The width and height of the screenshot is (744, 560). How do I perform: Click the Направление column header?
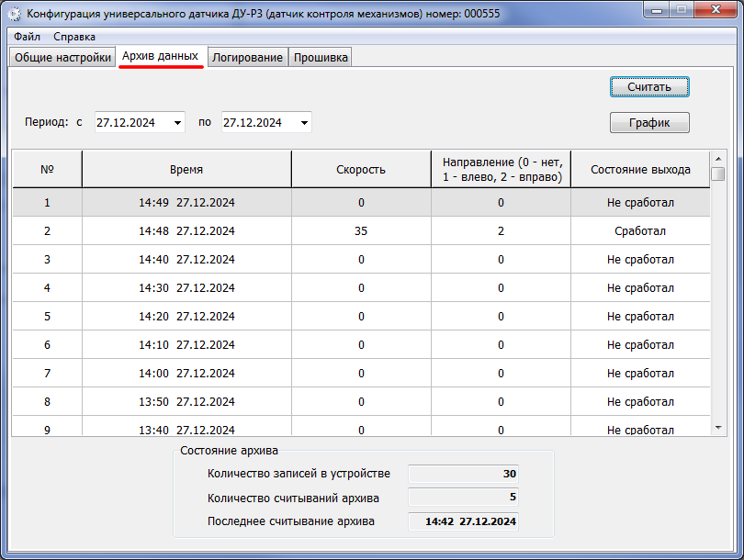coord(502,169)
